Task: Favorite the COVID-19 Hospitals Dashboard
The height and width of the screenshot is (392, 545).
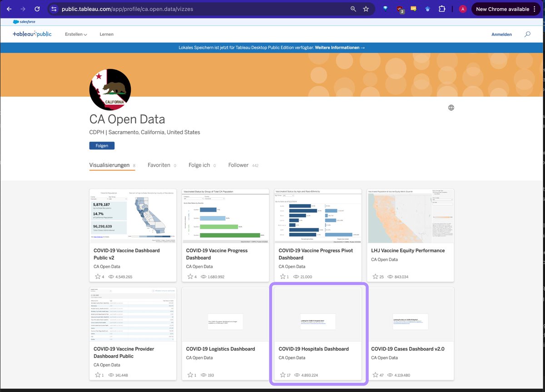Action: [x=282, y=375]
